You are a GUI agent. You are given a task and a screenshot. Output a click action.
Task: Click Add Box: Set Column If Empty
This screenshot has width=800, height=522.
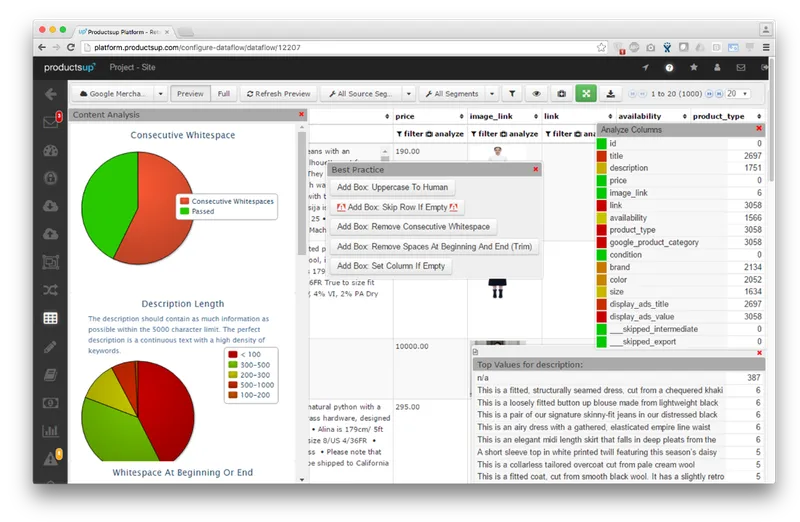click(391, 266)
